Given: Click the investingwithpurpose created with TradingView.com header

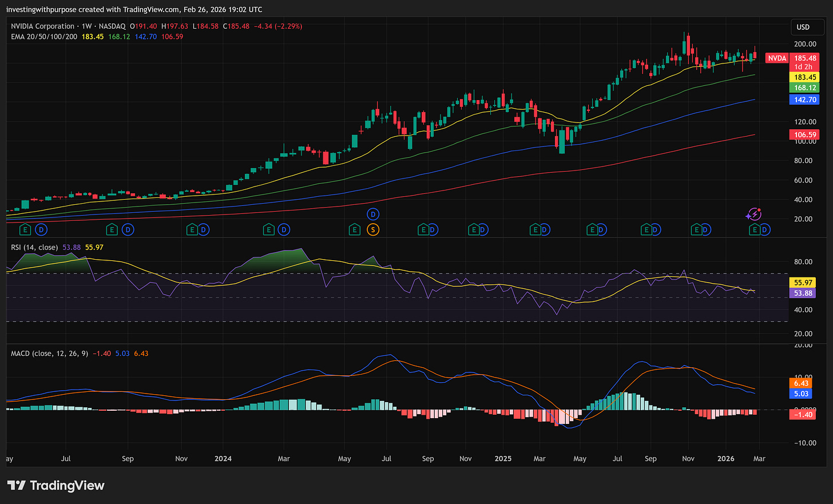Looking at the screenshot, I should [x=134, y=10].
